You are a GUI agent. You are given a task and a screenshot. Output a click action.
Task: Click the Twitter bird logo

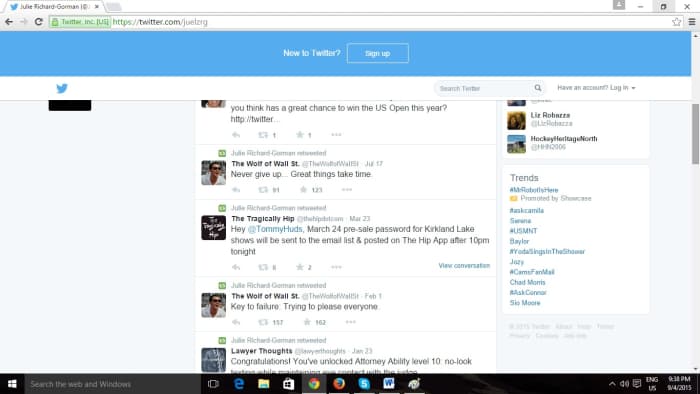pyautogui.click(x=62, y=88)
